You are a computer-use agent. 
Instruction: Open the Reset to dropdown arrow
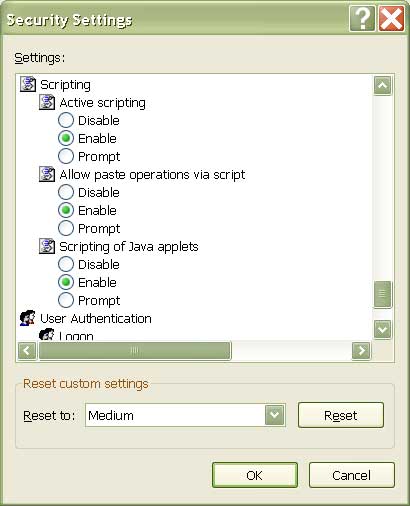(x=275, y=415)
